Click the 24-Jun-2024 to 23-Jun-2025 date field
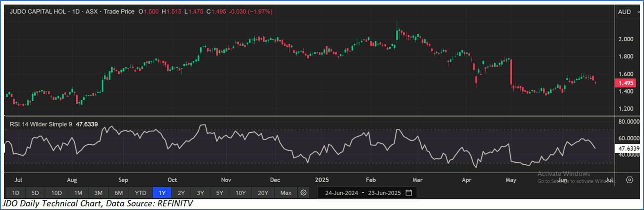Viewport: 644px width, 210px height. click(362, 193)
